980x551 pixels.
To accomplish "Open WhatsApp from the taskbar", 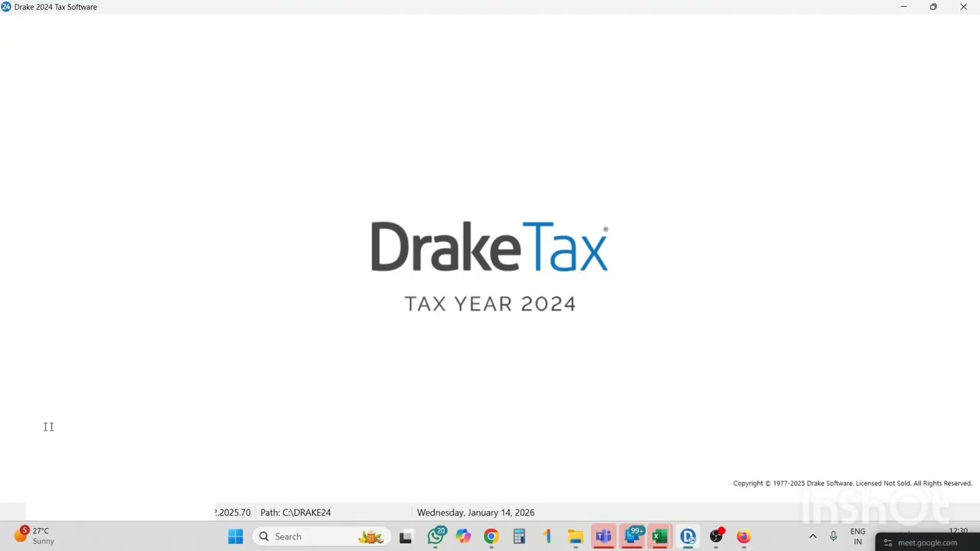I will click(436, 536).
